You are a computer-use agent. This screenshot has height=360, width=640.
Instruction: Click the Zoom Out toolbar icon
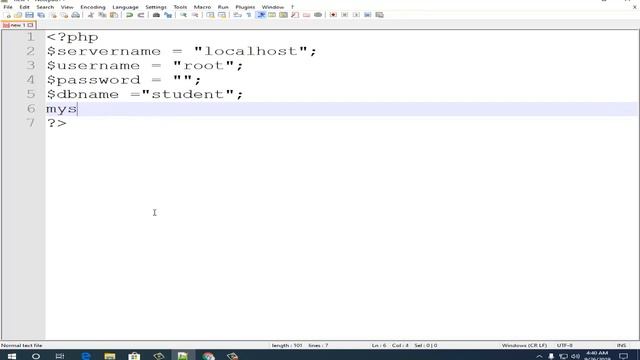coord(195,15)
